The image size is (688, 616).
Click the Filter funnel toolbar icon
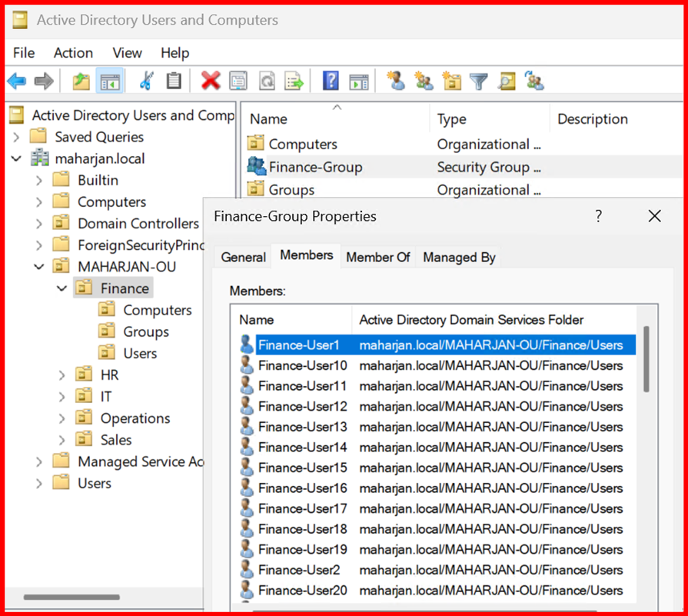pos(479,81)
